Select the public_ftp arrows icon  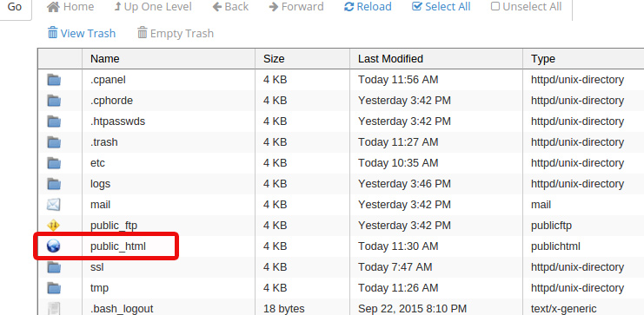pos(53,225)
